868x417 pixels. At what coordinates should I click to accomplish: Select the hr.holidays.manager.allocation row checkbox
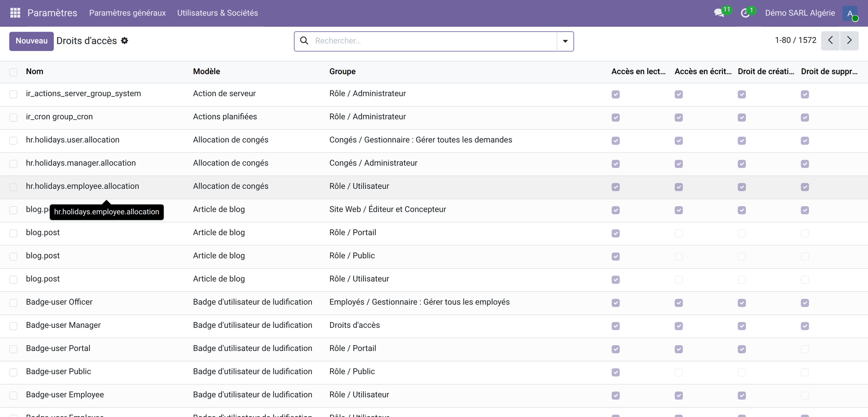14,163
